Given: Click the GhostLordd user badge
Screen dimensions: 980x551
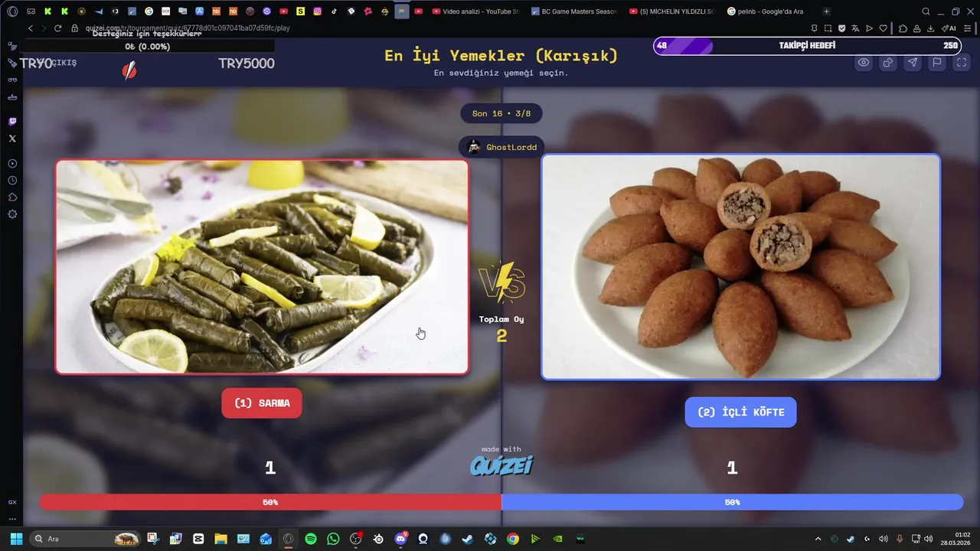Looking at the screenshot, I should click(x=502, y=147).
